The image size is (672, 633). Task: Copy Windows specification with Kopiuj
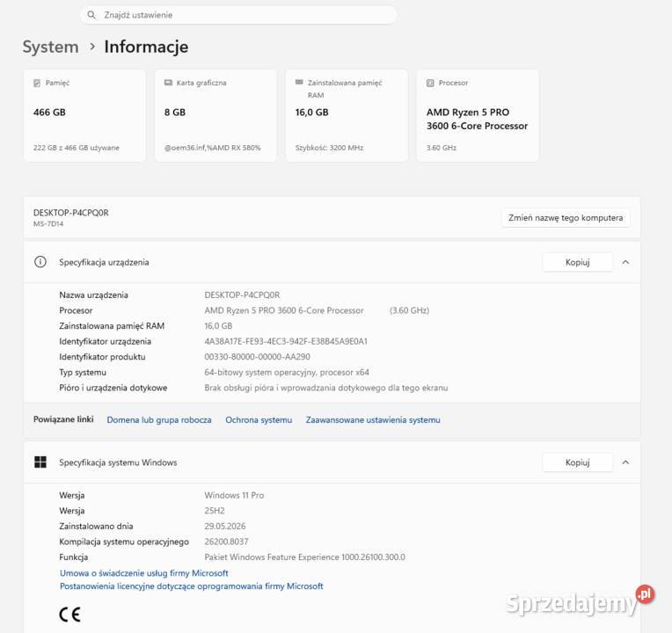pyautogui.click(x=578, y=462)
